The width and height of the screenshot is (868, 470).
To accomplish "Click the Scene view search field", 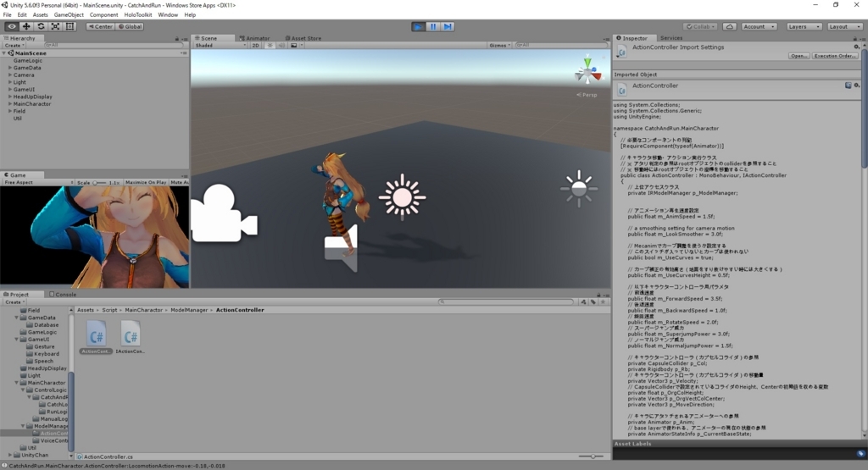I will point(559,46).
